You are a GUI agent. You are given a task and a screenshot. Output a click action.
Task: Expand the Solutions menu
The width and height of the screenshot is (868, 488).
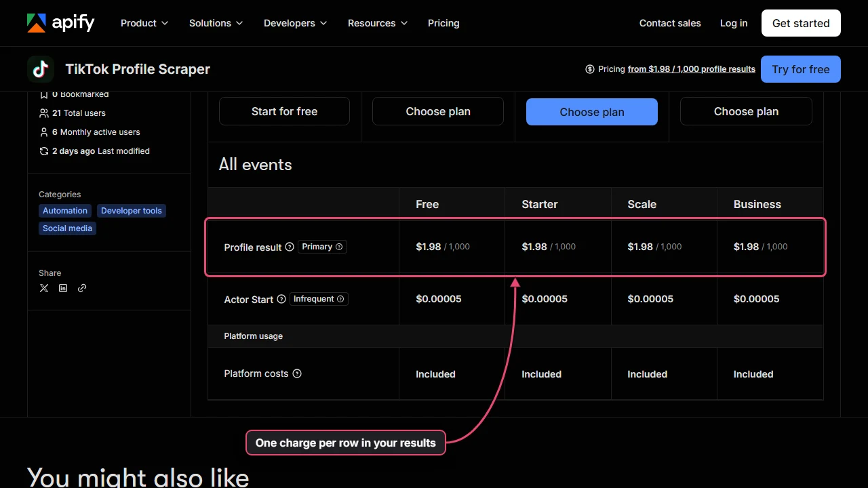click(216, 23)
